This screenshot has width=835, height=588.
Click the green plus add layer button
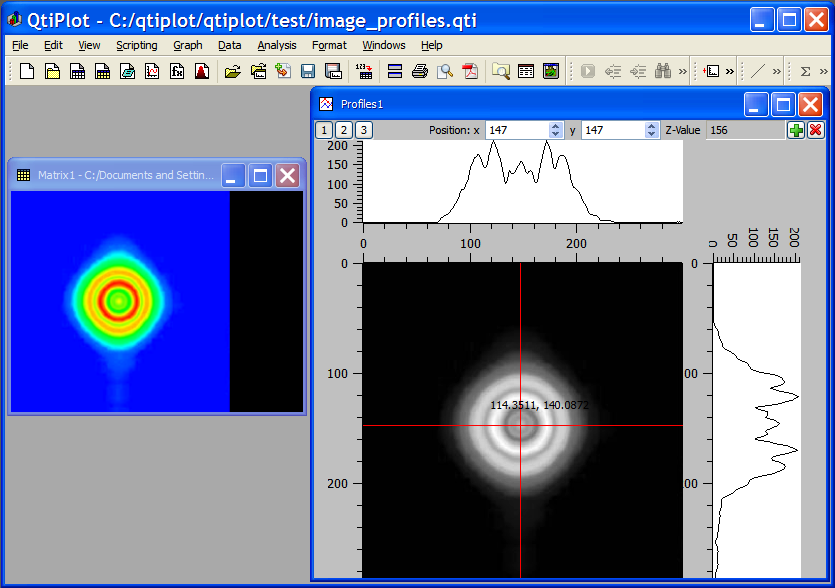795,130
